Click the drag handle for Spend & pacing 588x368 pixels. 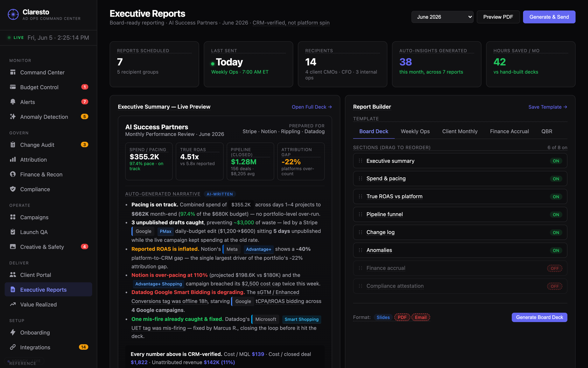click(360, 178)
